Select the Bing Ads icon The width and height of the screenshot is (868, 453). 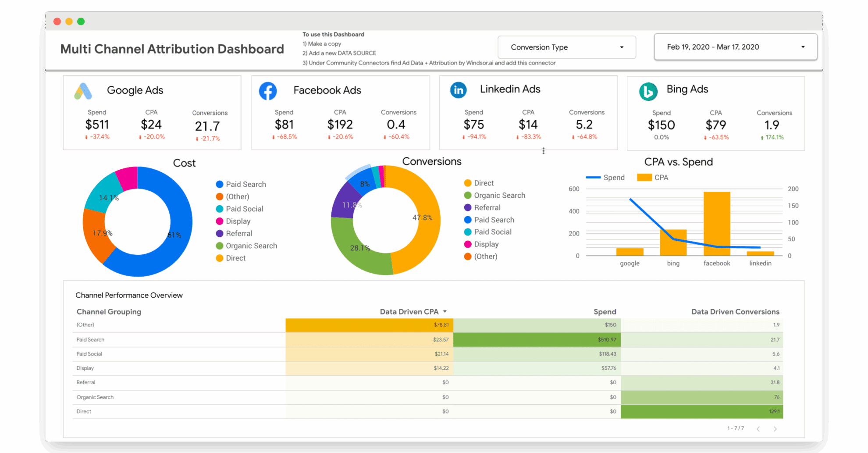[648, 92]
